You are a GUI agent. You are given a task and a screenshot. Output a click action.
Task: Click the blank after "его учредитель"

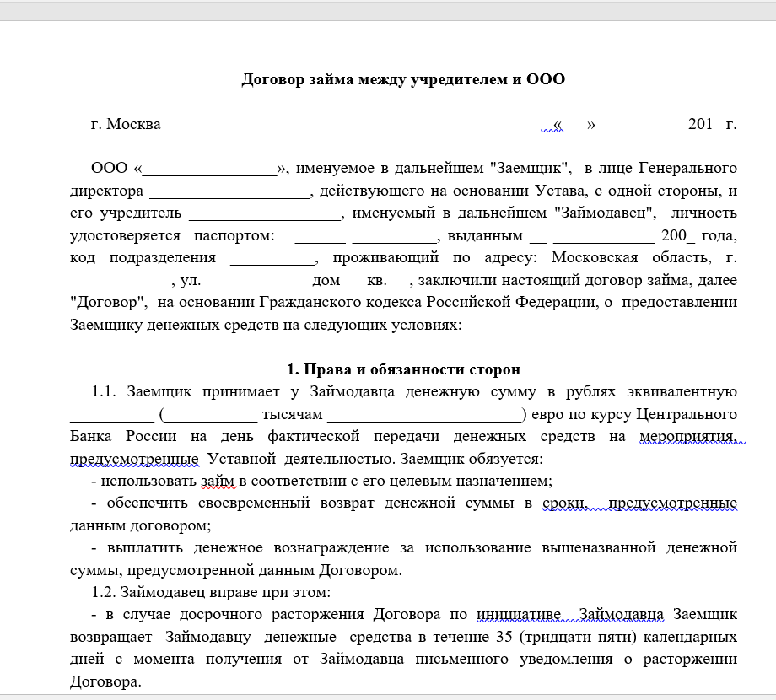(265, 213)
